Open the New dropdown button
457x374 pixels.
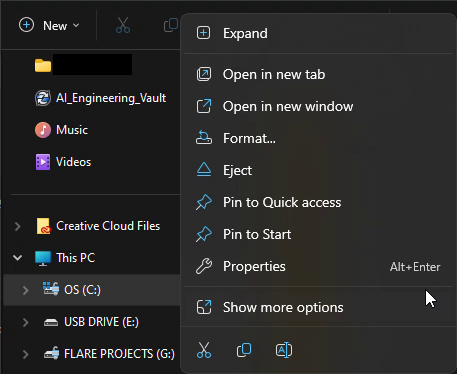(49, 26)
